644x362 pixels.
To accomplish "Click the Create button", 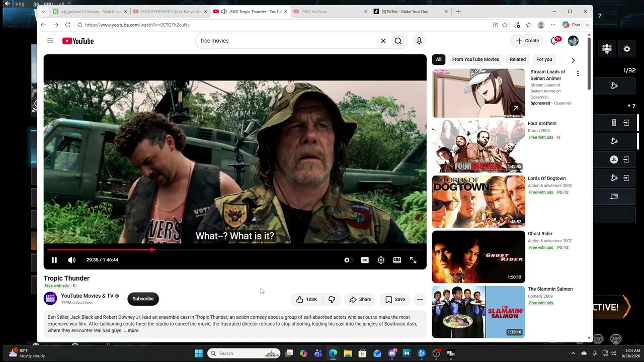I will [527, 41].
